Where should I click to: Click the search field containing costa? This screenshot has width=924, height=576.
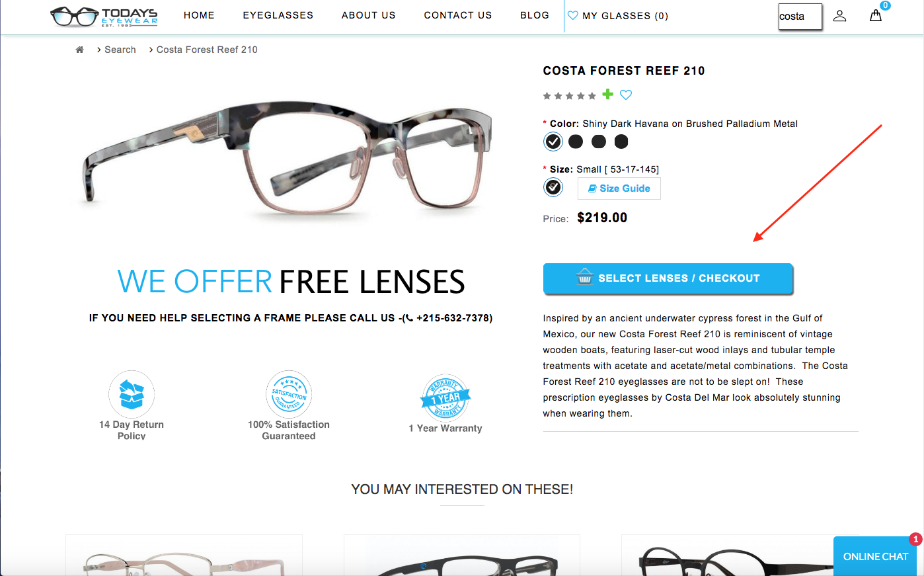point(800,17)
